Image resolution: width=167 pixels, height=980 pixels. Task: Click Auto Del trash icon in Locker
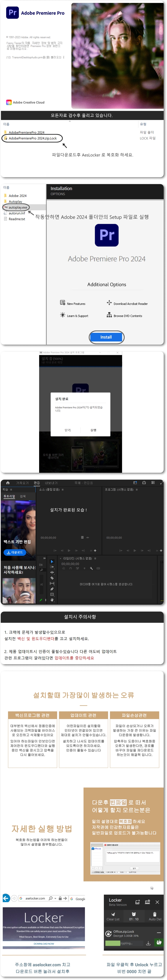154,914
